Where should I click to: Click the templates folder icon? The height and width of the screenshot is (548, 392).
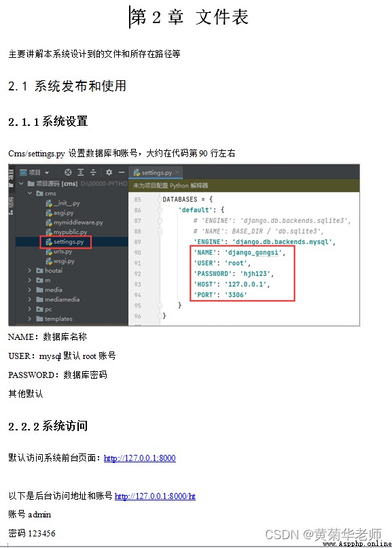coord(39,319)
